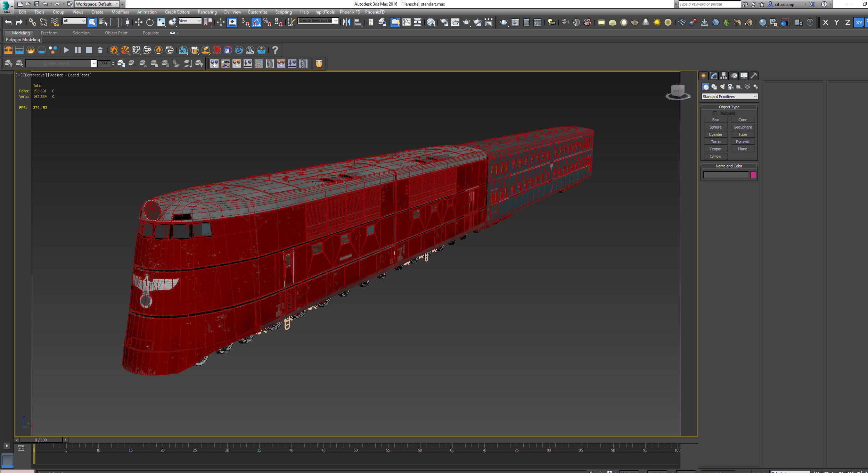Click the Select and Link chain icon
Image resolution: width=868 pixels, height=473 pixels.
32,22
